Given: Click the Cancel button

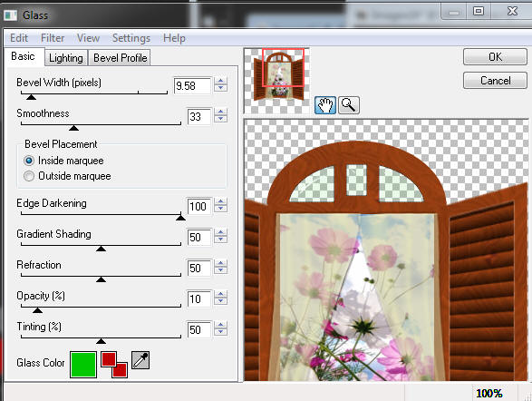Looking at the screenshot, I should point(495,81).
